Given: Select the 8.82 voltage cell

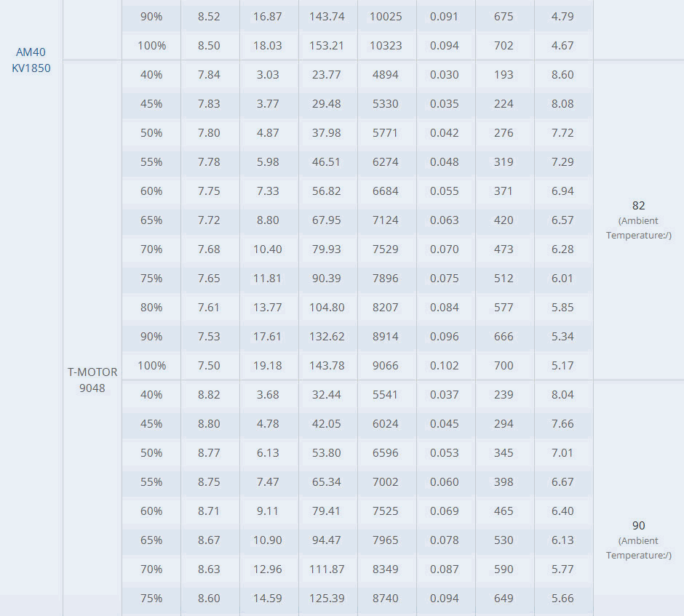Looking at the screenshot, I should point(209,394).
